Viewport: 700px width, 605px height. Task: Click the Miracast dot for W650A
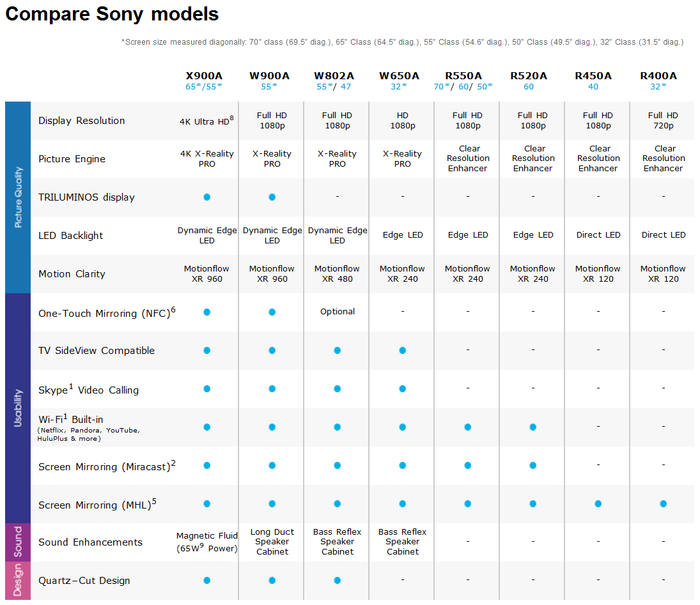click(x=402, y=465)
